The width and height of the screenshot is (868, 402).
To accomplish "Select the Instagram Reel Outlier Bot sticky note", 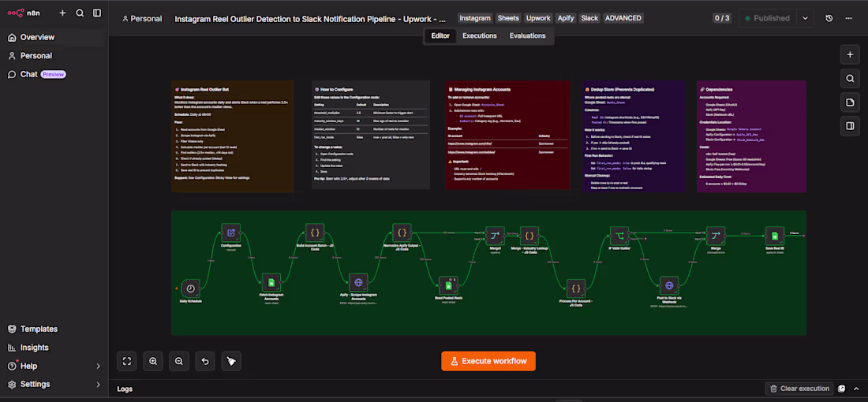I will [x=232, y=136].
